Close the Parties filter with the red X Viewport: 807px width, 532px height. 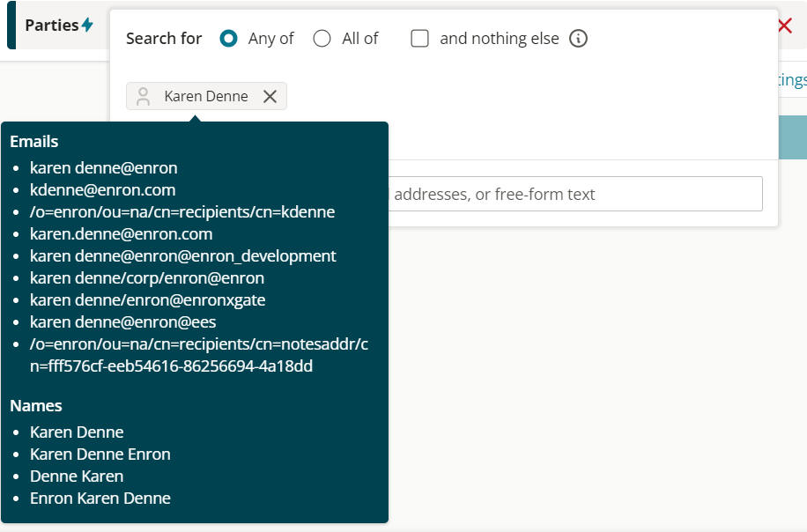785,26
